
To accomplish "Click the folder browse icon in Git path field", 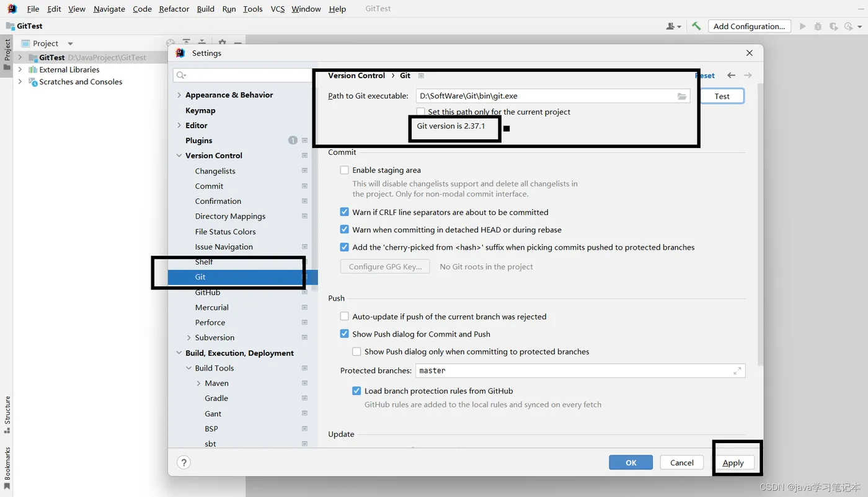I will (682, 96).
